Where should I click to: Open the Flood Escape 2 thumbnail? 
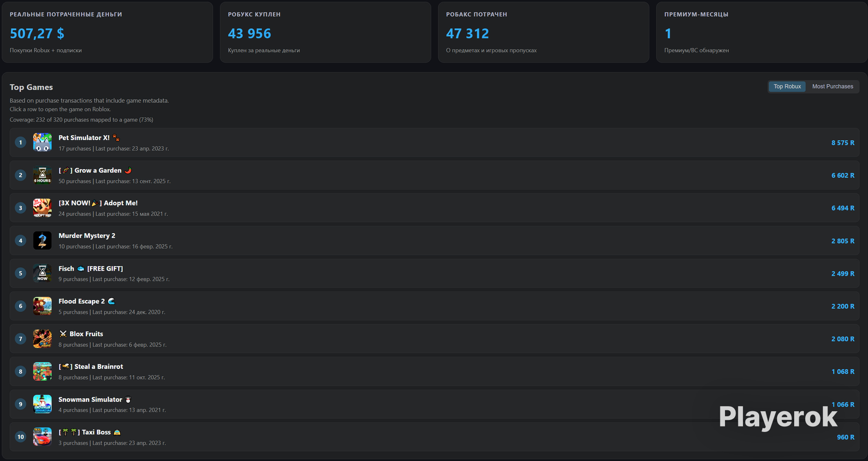42,306
